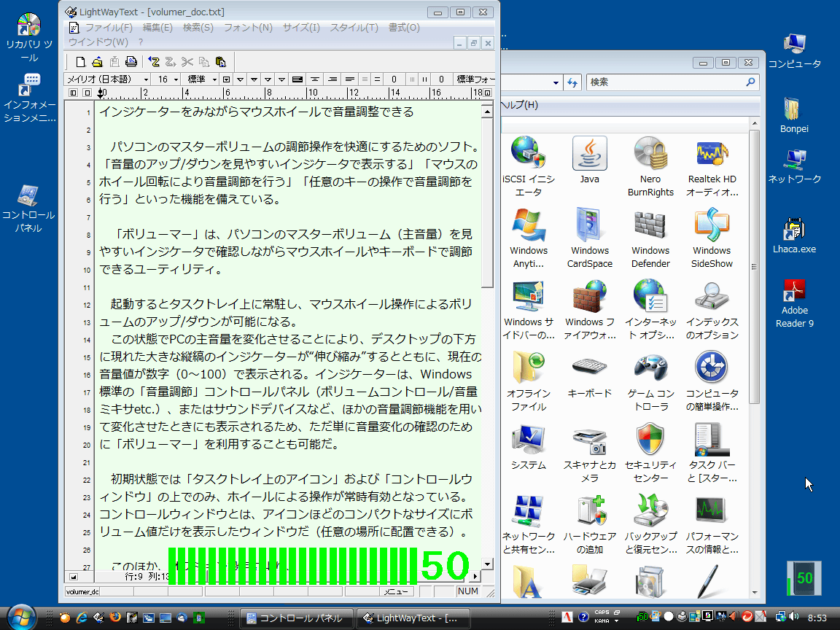The width and height of the screenshot is (840, 630).
Task: Click the New document icon in LightWayText toolbar
Action: 81,62
